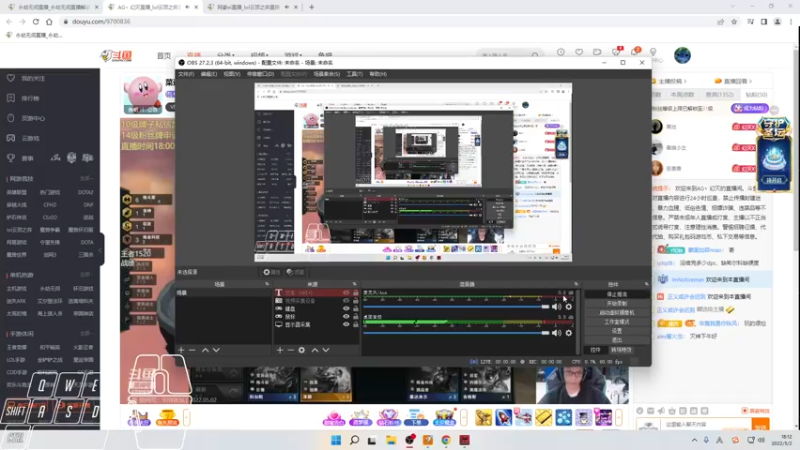
Task: Collapse the Douyu left sidebar handle
Action: [x=101, y=250]
